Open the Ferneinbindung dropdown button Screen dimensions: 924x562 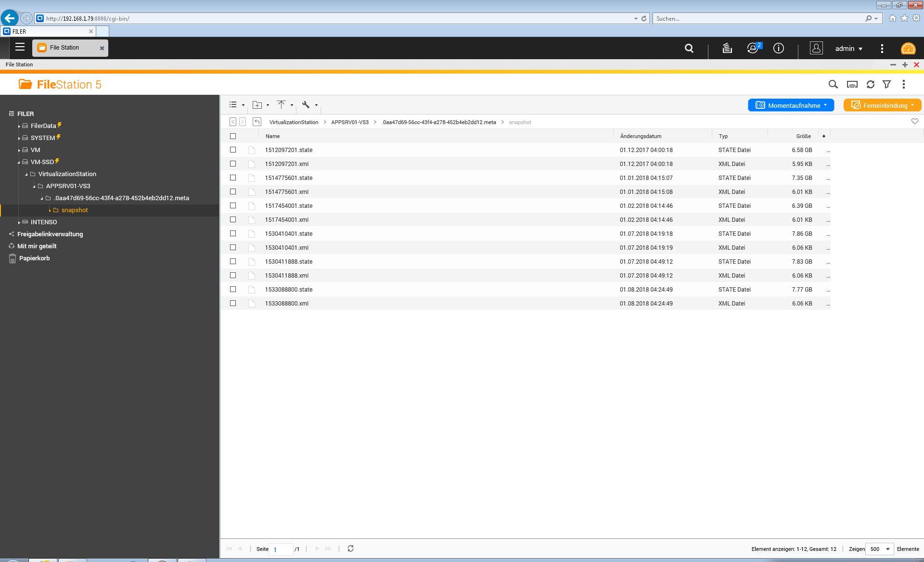tap(882, 105)
